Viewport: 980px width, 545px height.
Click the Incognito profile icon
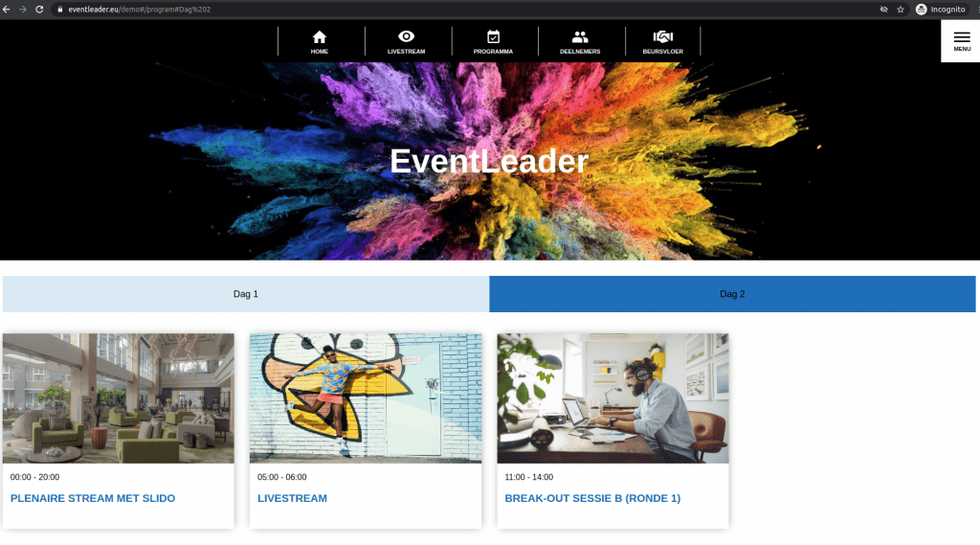coord(922,10)
